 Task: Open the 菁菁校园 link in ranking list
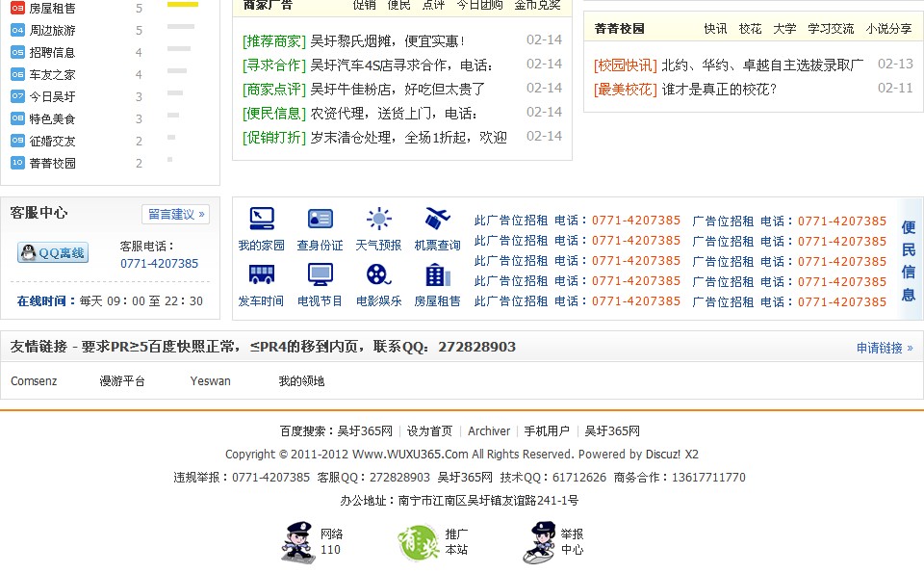click(x=52, y=163)
